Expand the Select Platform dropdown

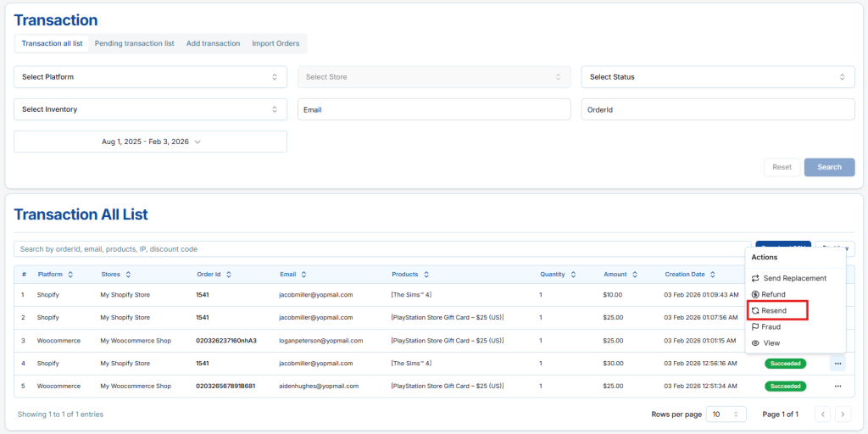pos(150,77)
